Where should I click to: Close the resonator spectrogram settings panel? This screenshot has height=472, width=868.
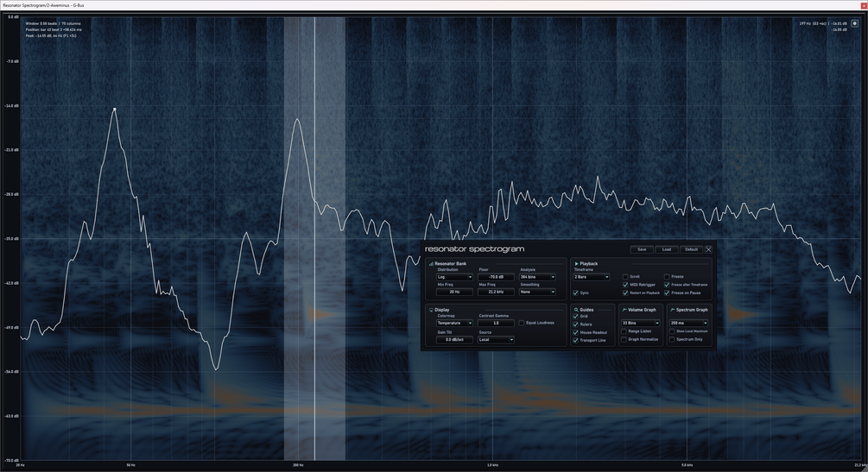click(x=708, y=249)
